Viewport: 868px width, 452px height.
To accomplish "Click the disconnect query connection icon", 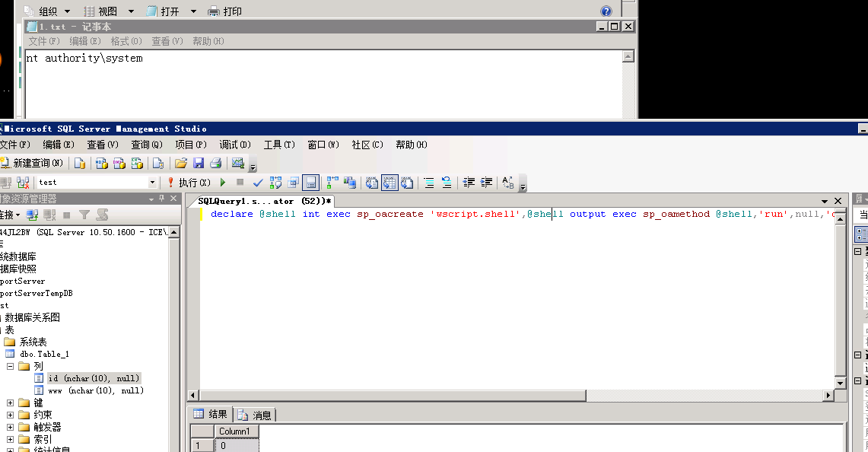I will (x=23, y=182).
